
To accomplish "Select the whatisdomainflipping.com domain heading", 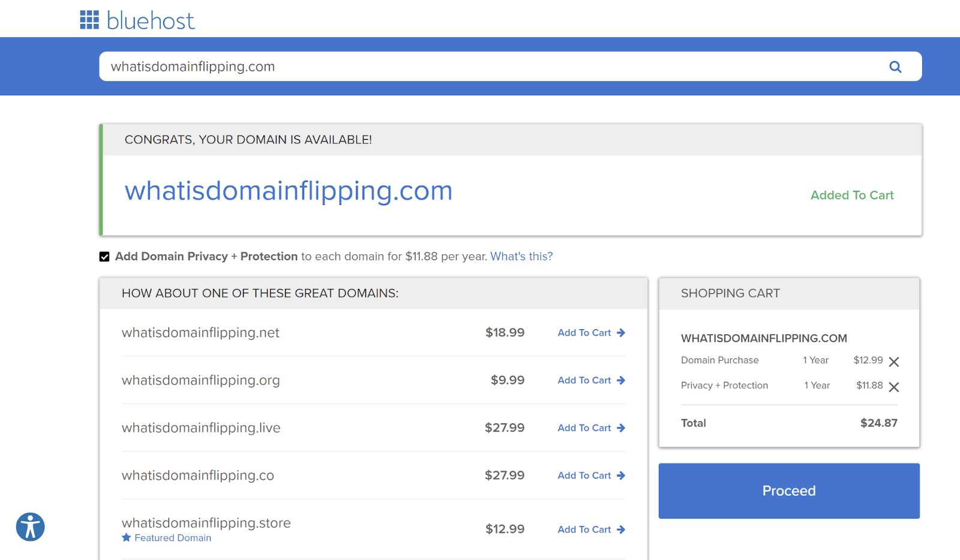I will 288,191.
